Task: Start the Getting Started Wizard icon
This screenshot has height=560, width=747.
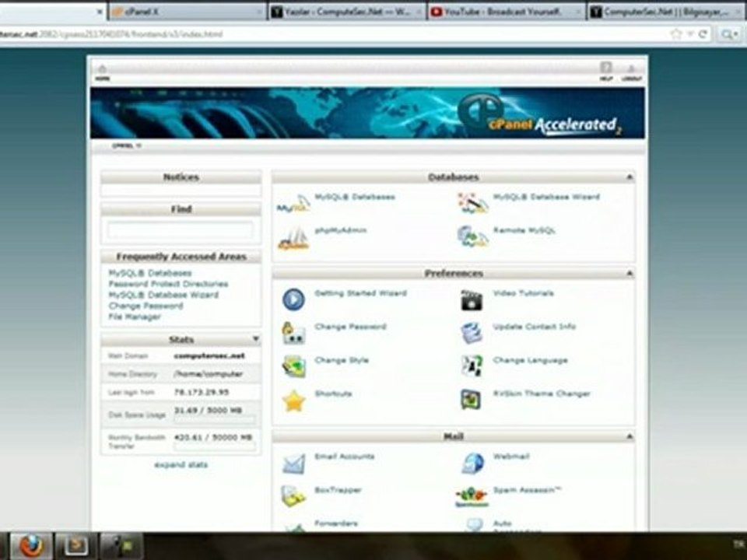Action: pyautogui.click(x=293, y=300)
